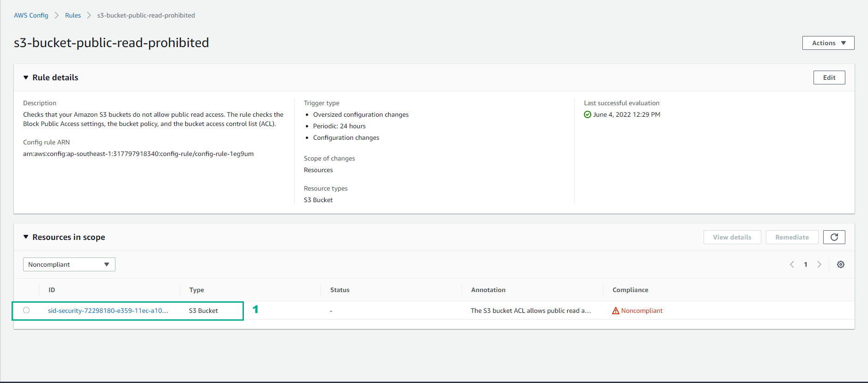Collapse the Resources in scope section

[26, 237]
